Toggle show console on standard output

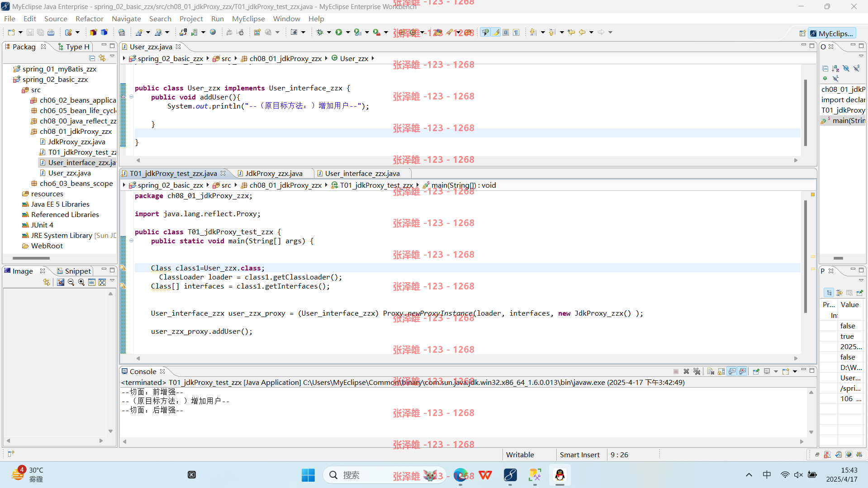pyautogui.click(x=732, y=371)
